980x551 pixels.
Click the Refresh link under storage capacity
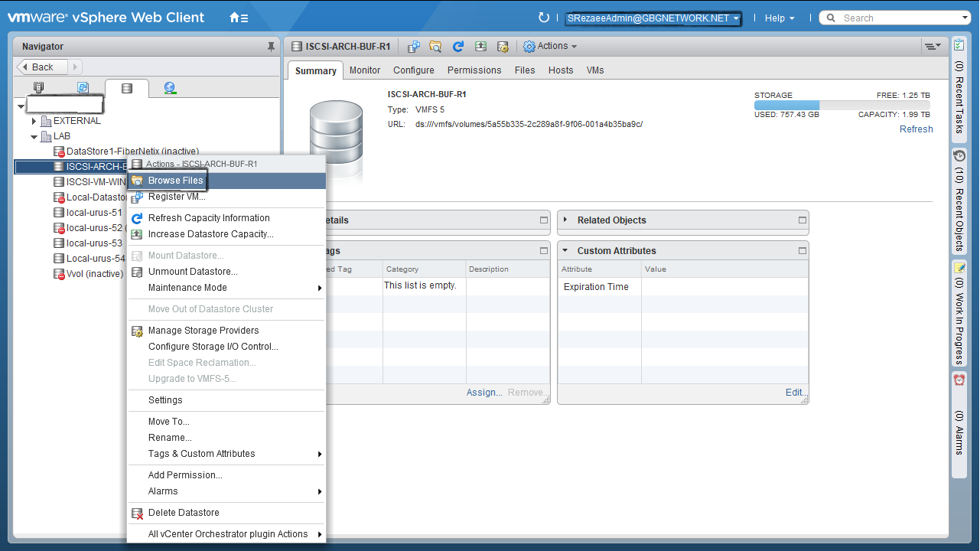click(x=916, y=129)
